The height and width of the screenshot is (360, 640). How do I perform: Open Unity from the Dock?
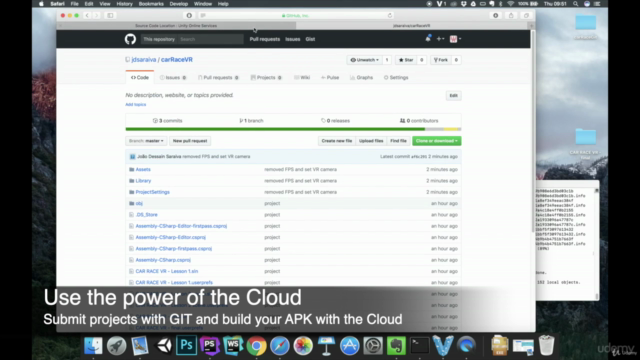[x=163, y=345]
